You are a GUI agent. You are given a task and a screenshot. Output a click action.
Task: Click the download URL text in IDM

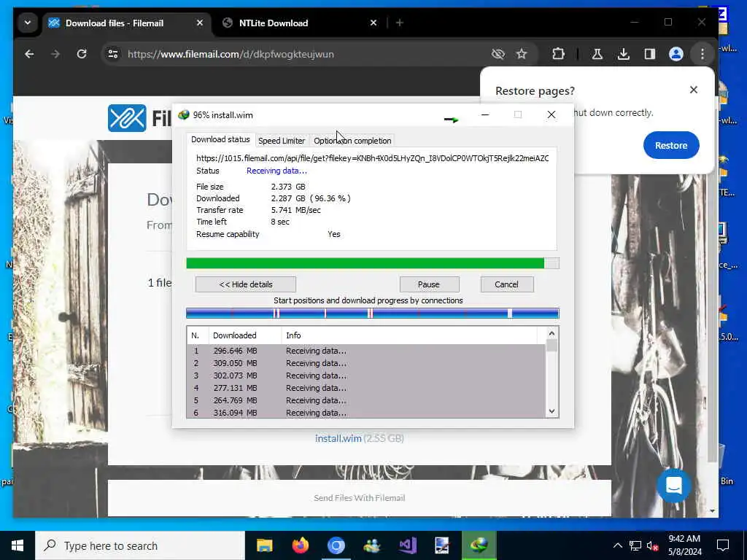(x=373, y=158)
